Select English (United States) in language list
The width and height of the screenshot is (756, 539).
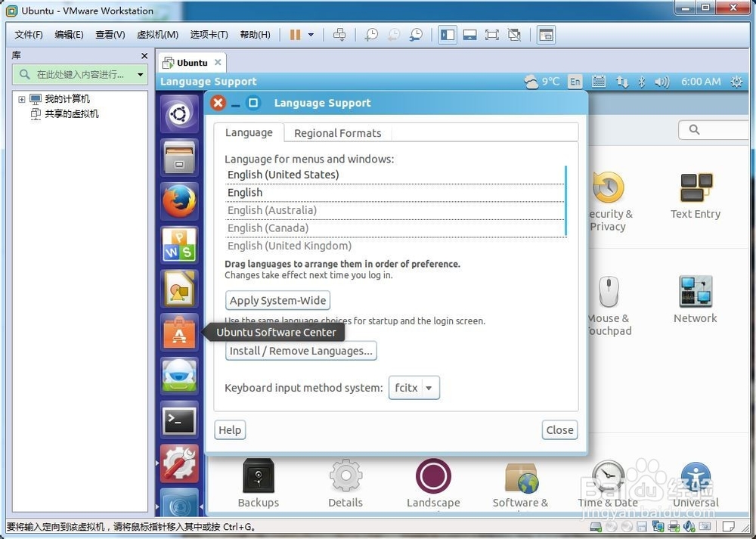[395, 175]
